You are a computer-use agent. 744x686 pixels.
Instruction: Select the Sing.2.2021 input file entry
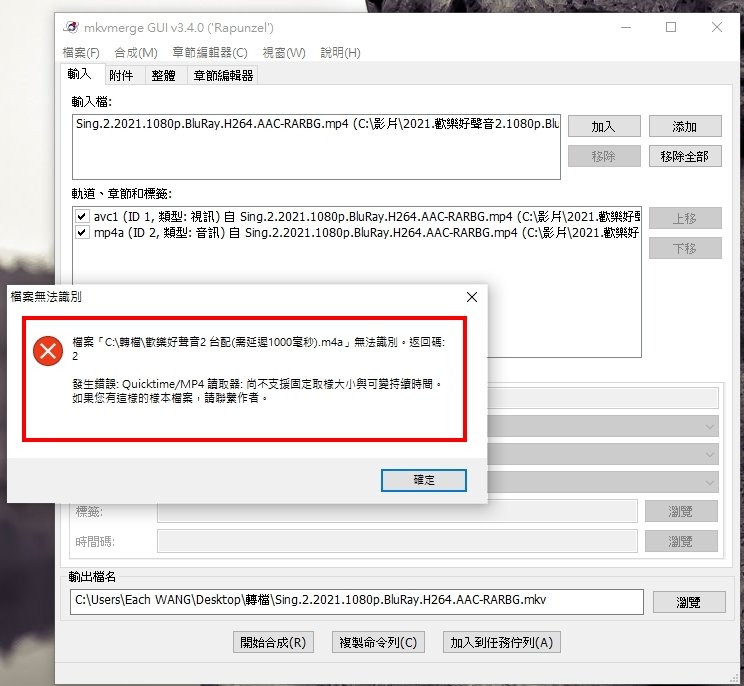316,124
